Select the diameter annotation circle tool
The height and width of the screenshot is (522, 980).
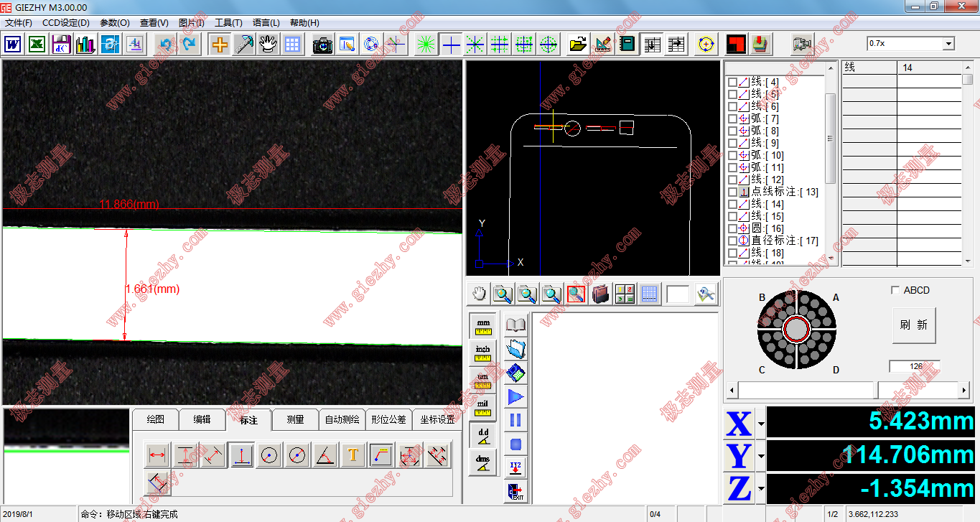point(297,455)
